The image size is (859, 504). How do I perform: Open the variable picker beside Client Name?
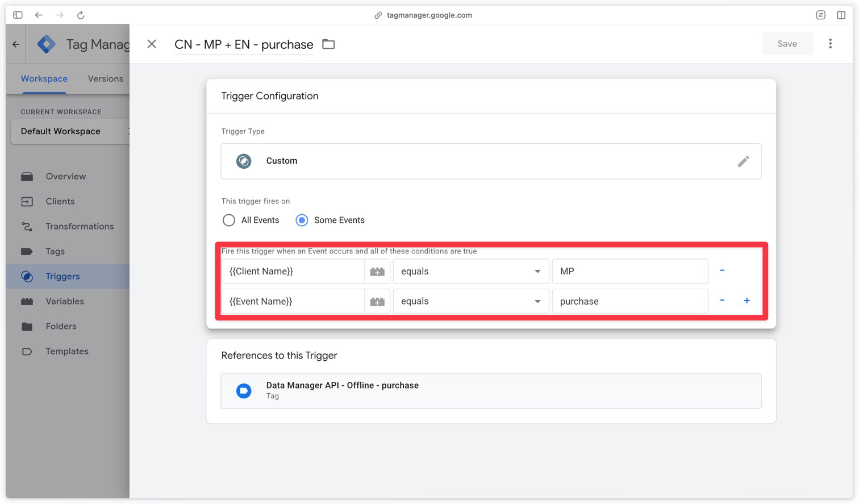(377, 272)
